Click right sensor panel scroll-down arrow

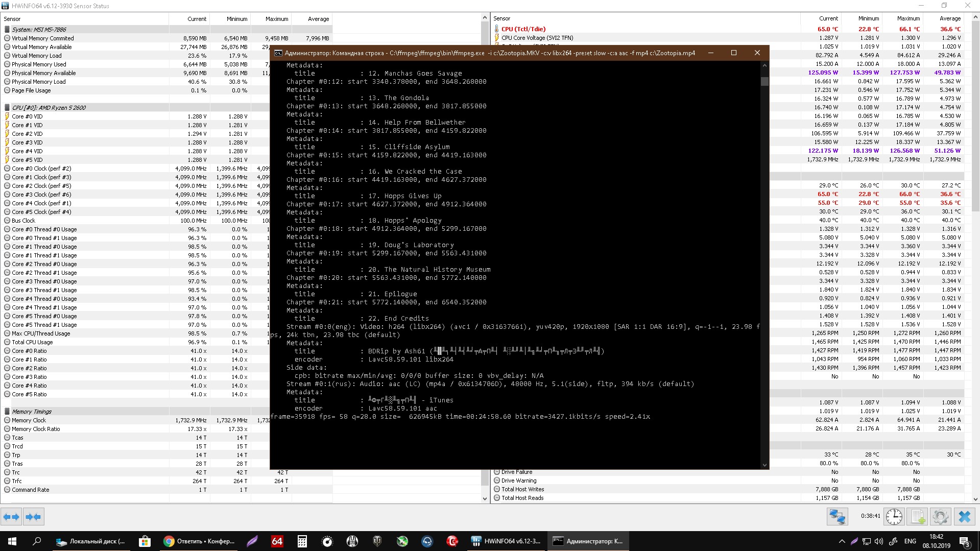pos(975,499)
